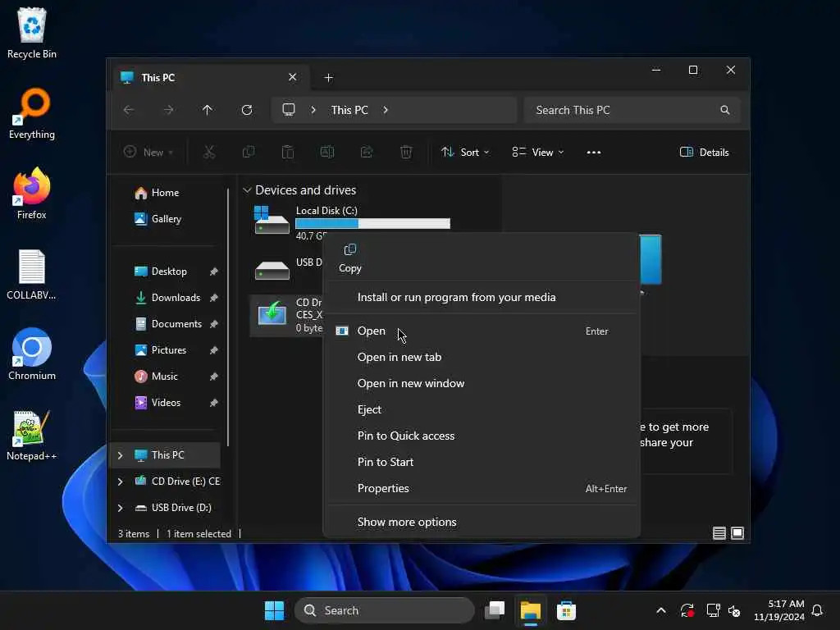Click the search magnifier in Explorer
Screen dimensions: 840x630
click(725, 110)
